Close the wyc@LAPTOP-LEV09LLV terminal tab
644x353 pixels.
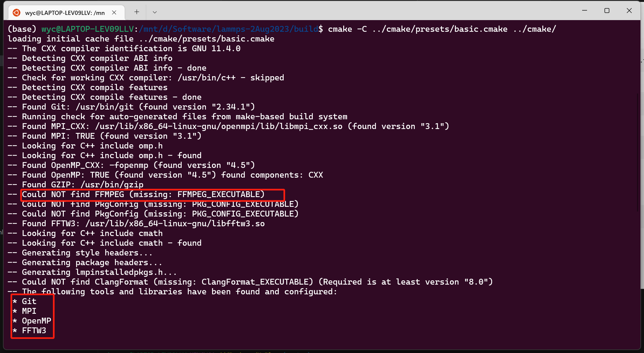[114, 12]
